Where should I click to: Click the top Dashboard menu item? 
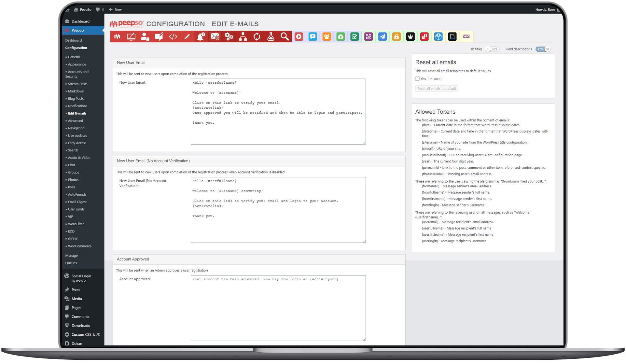coord(80,21)
